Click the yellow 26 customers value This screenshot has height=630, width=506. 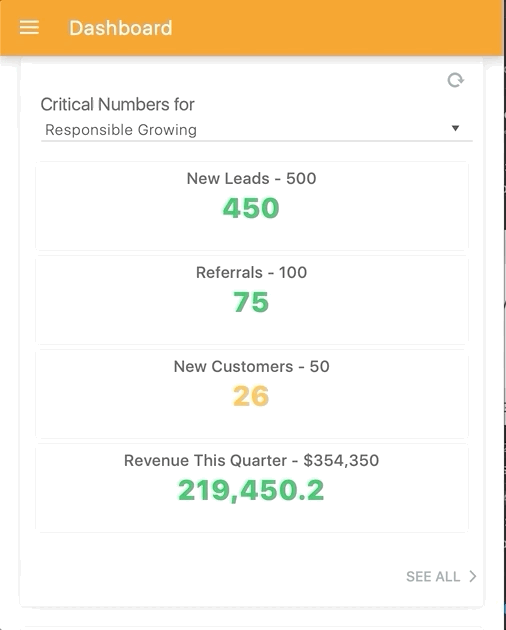(251, 396)
